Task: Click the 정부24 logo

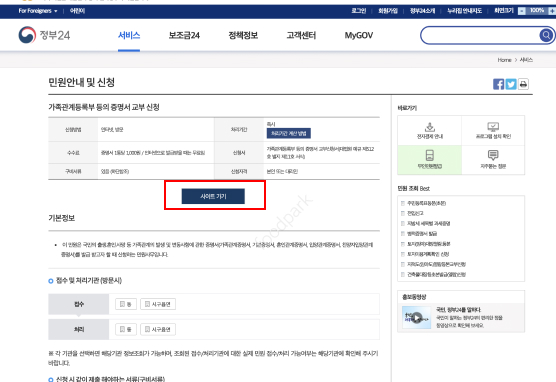Action: point(44,35)
